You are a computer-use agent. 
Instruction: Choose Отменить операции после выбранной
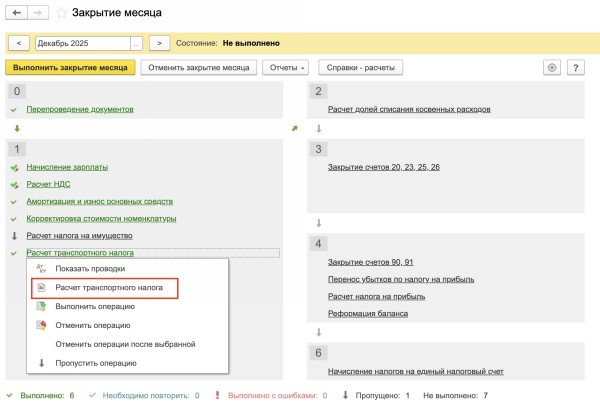(124, 344)
